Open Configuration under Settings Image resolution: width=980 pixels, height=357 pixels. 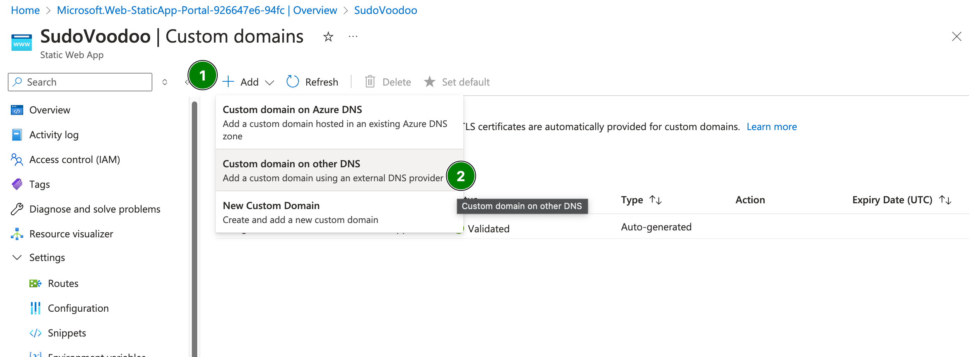[78, 308]
